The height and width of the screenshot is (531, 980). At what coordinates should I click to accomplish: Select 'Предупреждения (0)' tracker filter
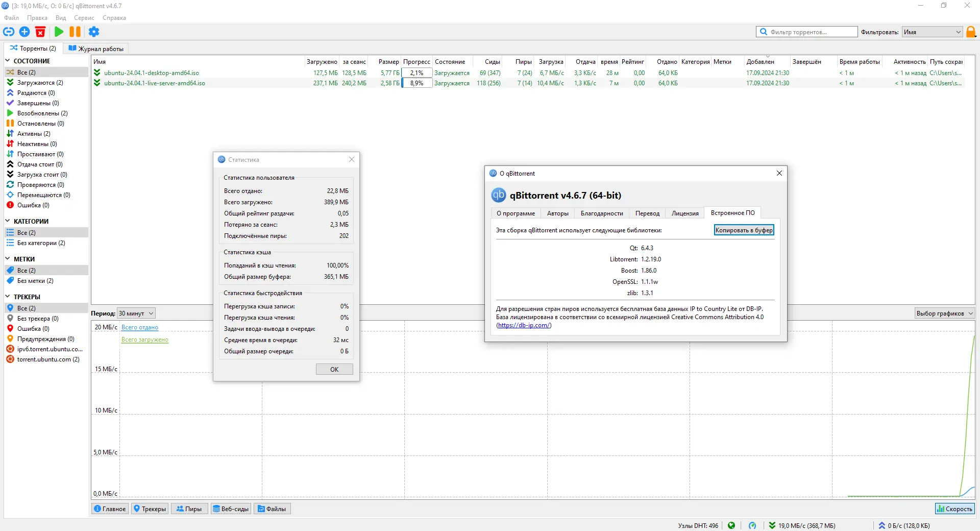coord(46,339)
